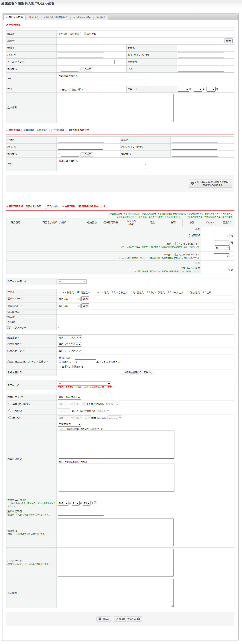Click the 顧客検索 button
Viewport: 242px width, 644px height.
tap(74, 34)
